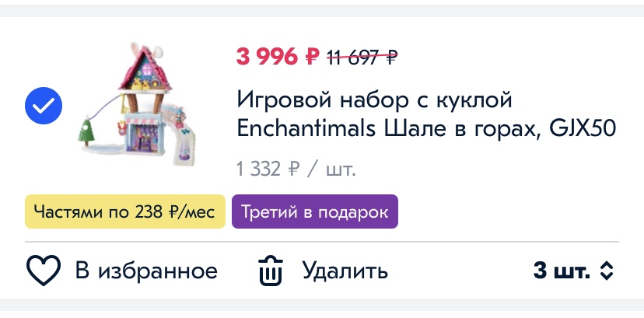Click the snow slide in product image
The width and height of the screenshot is (644, 318).
coord(184,138)
